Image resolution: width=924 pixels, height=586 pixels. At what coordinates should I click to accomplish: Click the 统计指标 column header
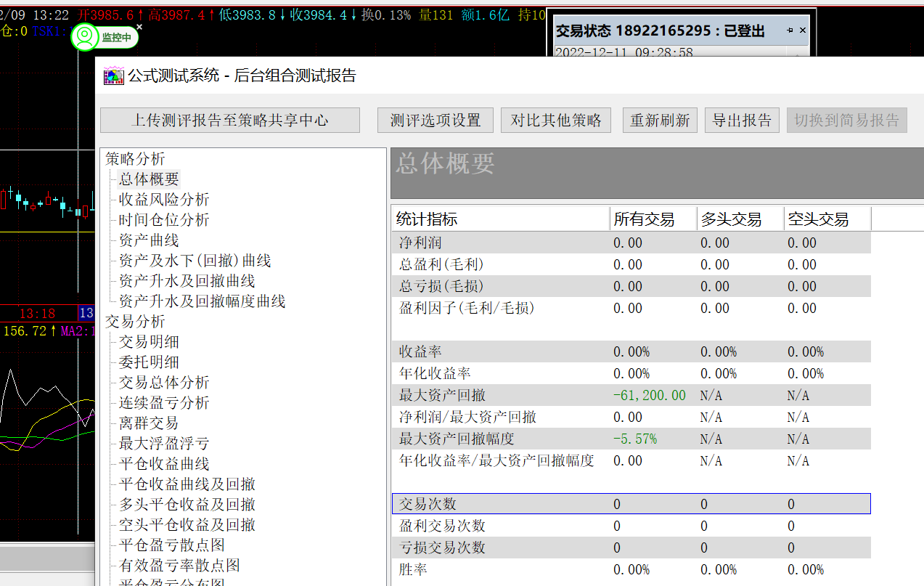(x=501, y=219)
